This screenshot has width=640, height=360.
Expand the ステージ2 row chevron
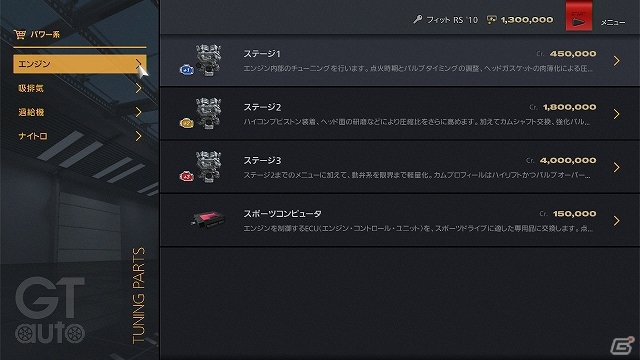(x=616, y=114)
